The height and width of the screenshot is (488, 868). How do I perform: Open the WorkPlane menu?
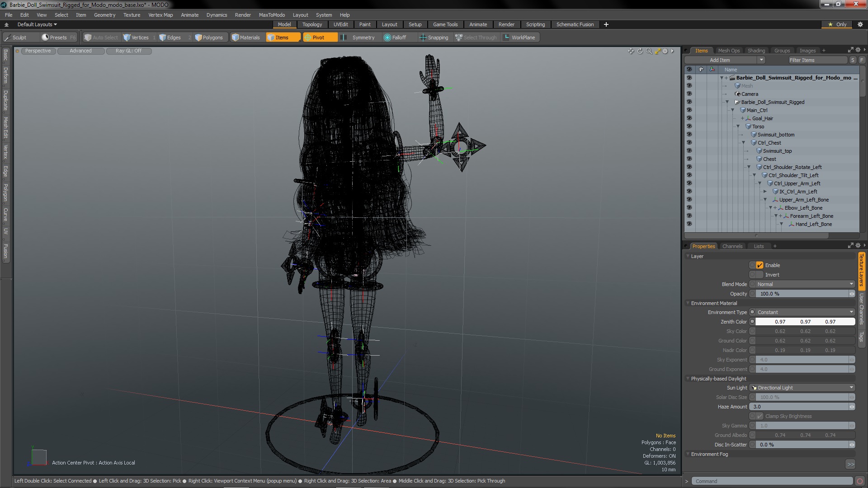click(519, 38)
